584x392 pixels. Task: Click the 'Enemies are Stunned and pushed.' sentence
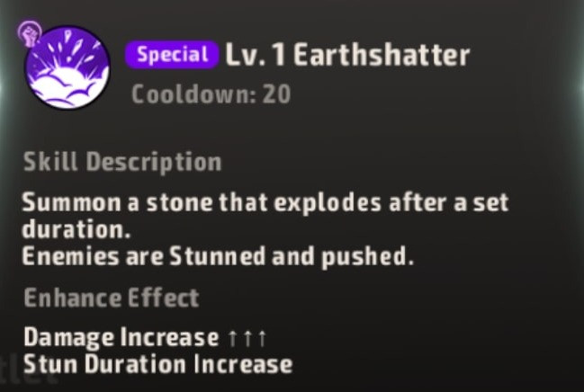tap(218, 256)
